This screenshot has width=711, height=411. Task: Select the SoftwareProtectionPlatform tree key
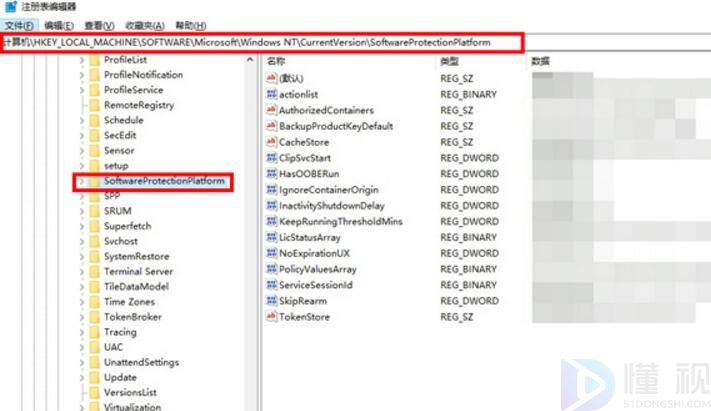point(164,181)
